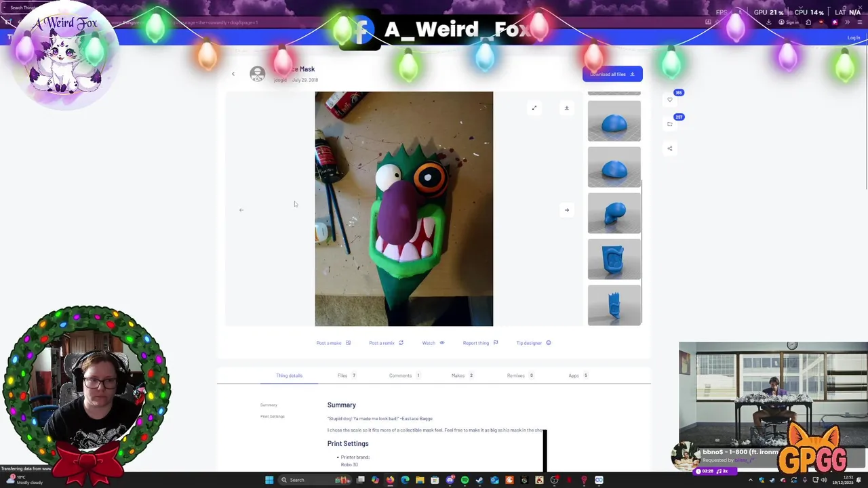Open Firefox from the taskbar
Viewport: 868px width, 488px height.
390,480
